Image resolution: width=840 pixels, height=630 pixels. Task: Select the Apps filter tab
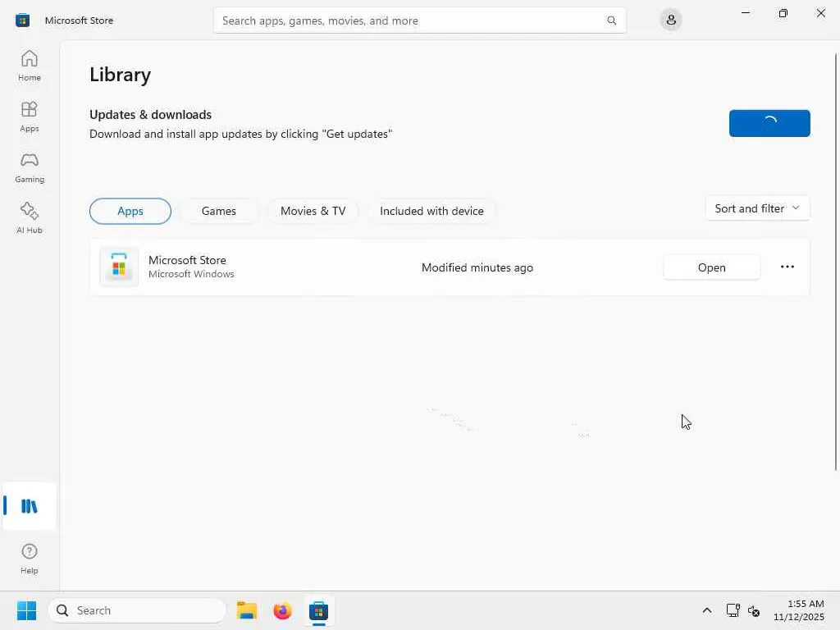pos(130,211)
